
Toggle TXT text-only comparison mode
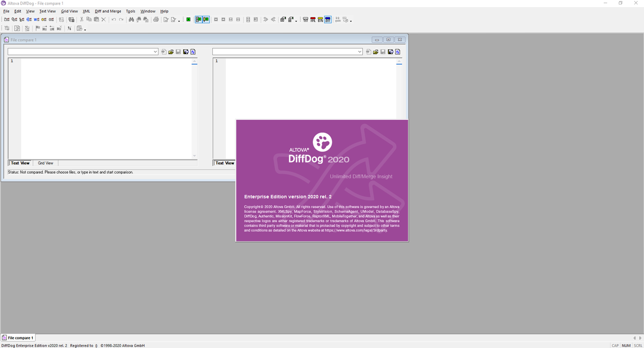[x=305, y=20]
